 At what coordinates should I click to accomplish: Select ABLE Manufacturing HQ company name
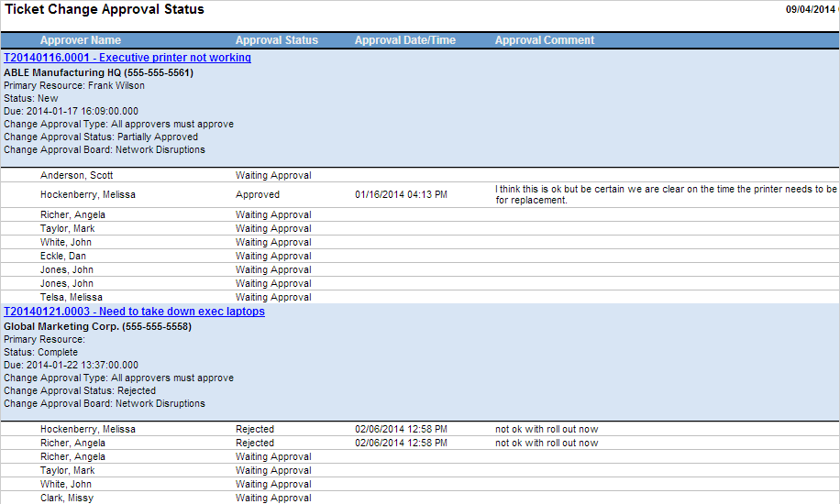click(x=98, y=72)
